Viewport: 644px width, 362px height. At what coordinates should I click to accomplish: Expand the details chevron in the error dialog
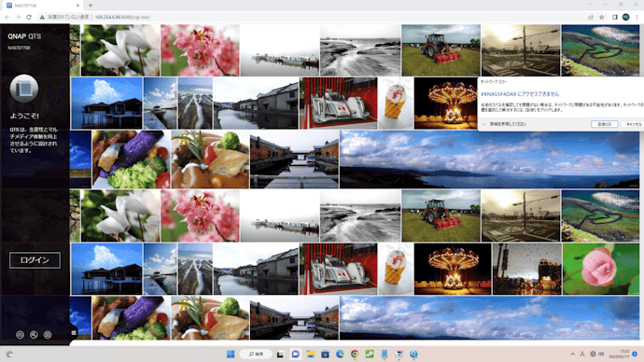[x=484, y=124]
